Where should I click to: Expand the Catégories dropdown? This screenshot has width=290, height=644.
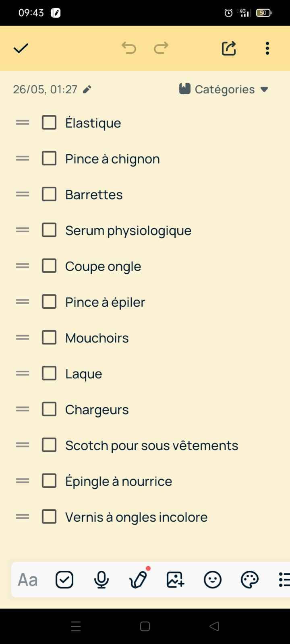pyautogui.click(x=264, y=89)
